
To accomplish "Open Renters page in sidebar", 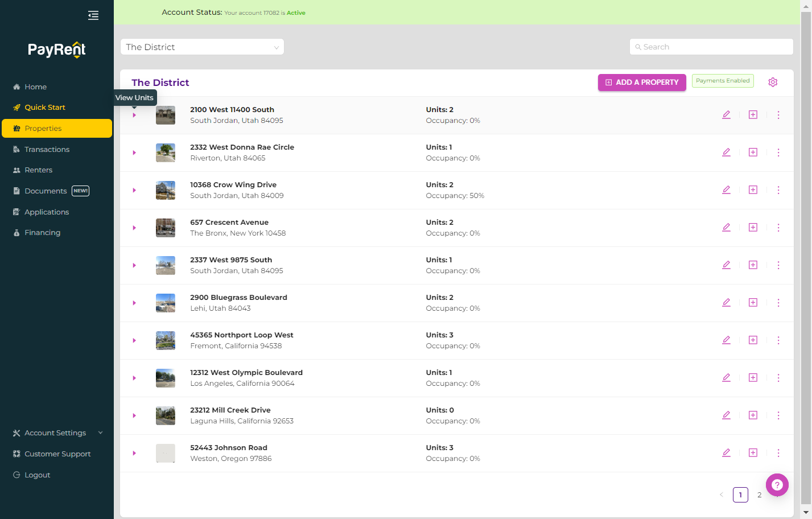I will pos(57,170).
